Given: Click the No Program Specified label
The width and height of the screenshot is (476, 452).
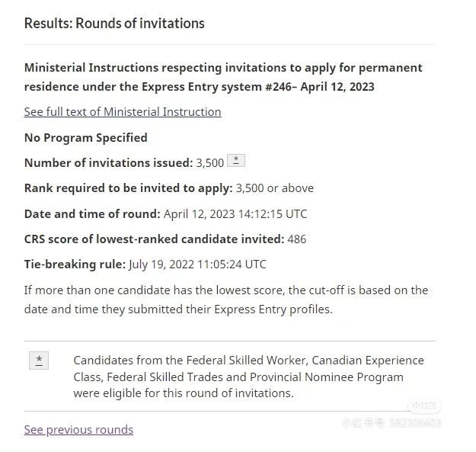Looking at the screenshot, I should (x=86, y=138).
